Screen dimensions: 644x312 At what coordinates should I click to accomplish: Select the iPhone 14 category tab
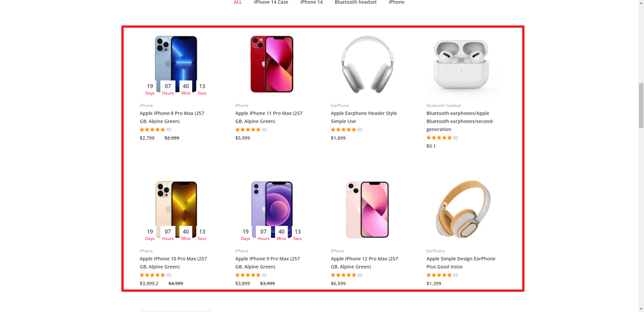pyautogui.click(x=311, y=2)
